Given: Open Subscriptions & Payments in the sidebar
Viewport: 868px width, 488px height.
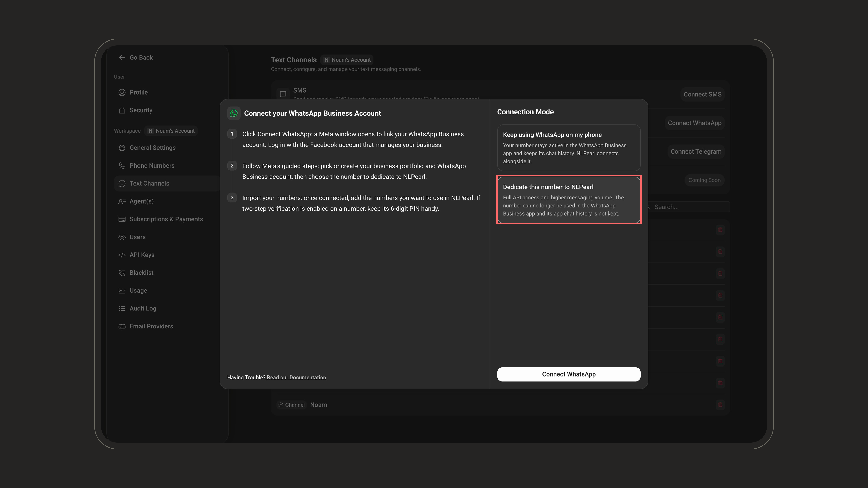Looking at the screenshot, I should [x=167, y=219].
